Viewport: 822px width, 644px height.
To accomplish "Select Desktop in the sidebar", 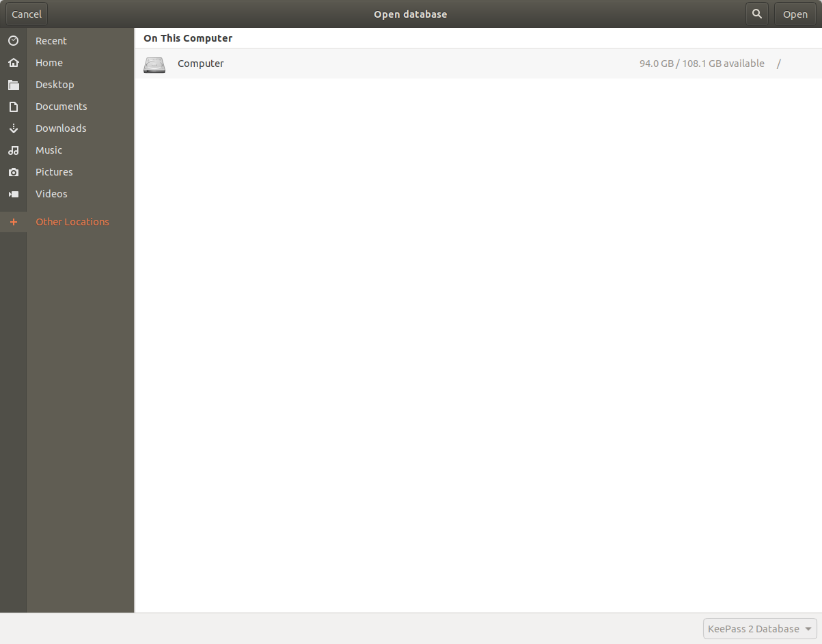I will click(x=55, y=85).
